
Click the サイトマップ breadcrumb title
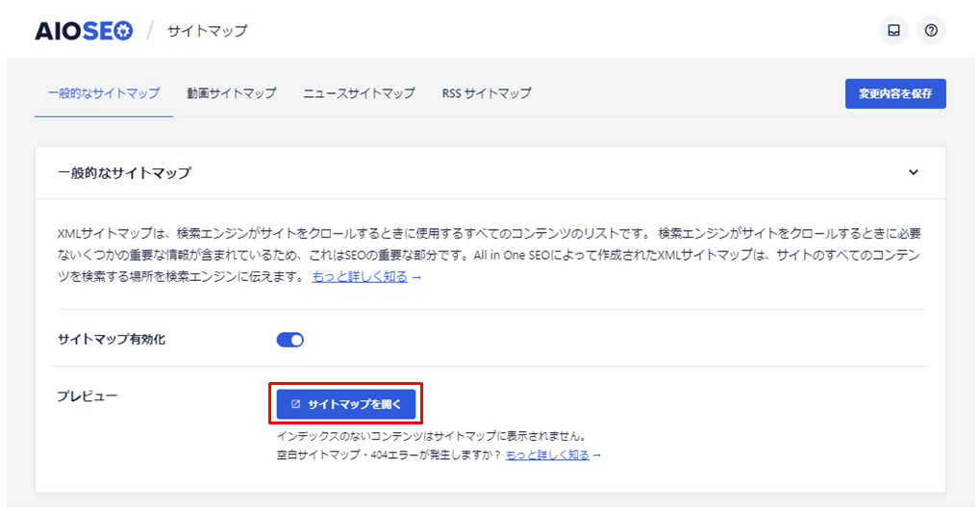[207, 31]
